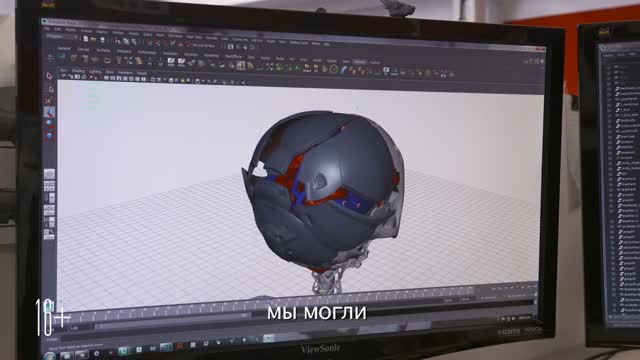Activate the Lasso select tool
The height and width of the screenshot is (360, 640).
50,89
